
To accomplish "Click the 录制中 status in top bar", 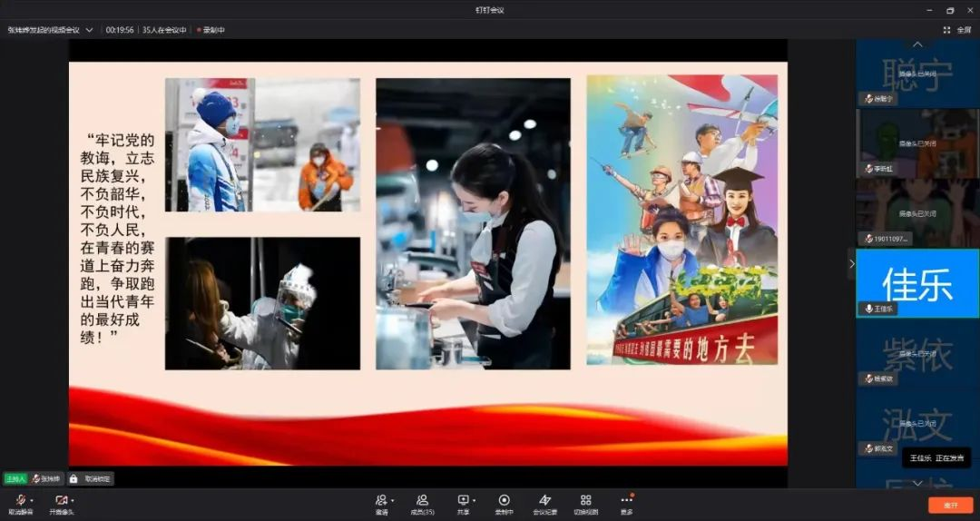I will 211,30.
